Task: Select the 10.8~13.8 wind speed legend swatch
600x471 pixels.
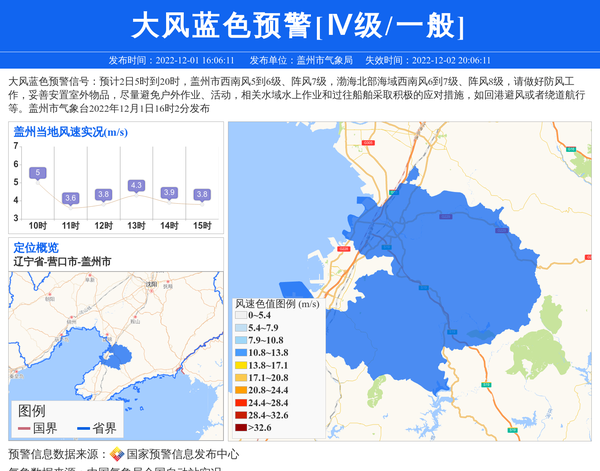Action: (240, 353)
